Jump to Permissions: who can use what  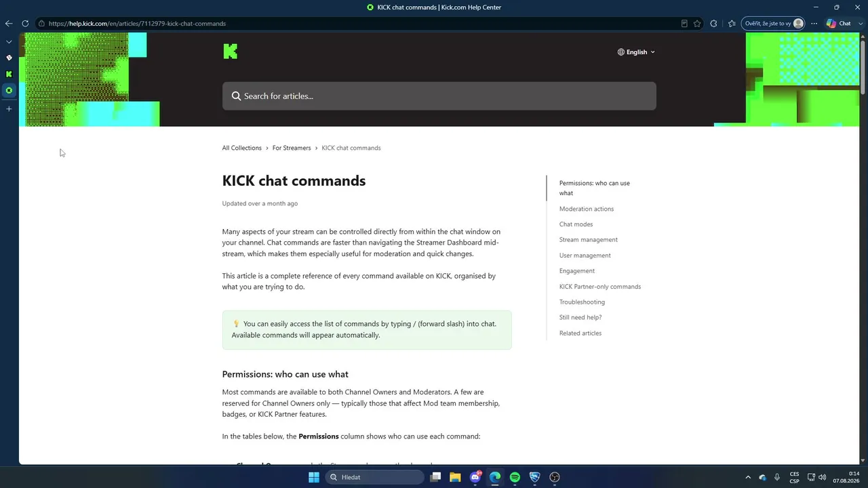coord(595,188)
